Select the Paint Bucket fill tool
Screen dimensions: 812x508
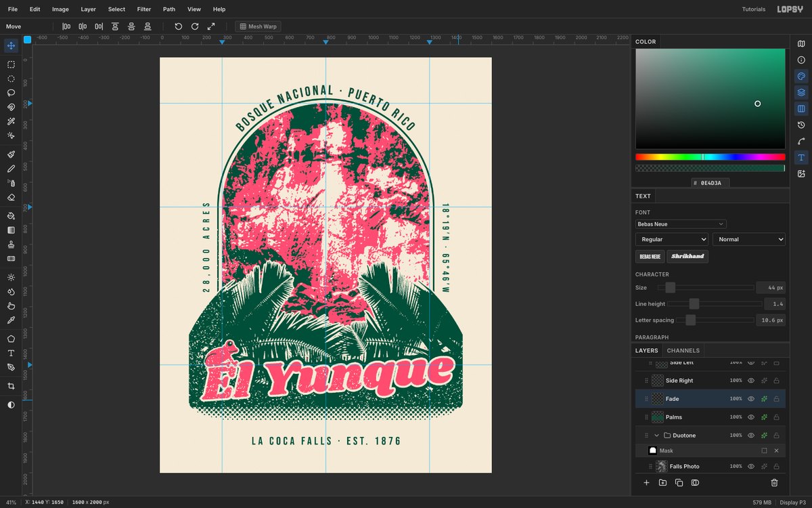click(x=11, y=215)
